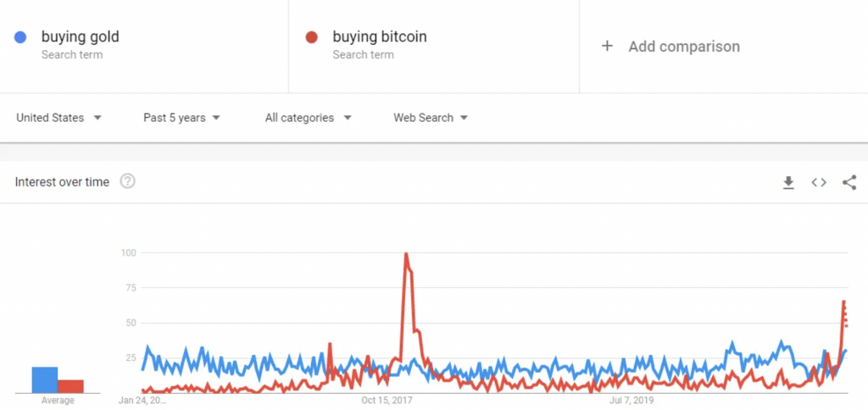
Task: Open the United States region dropdown
Action: pos(58,118)
